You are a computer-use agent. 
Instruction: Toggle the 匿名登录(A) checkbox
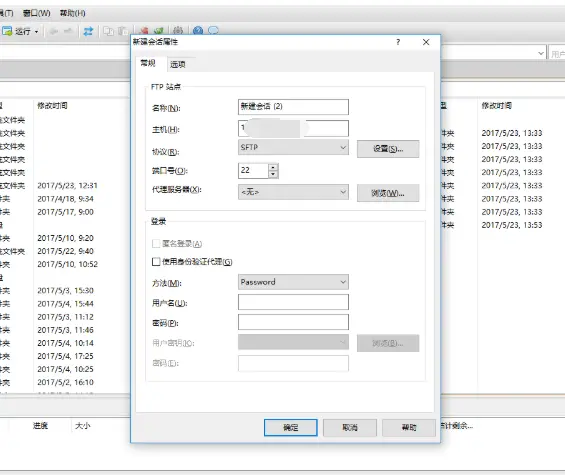tap(156, 244)
